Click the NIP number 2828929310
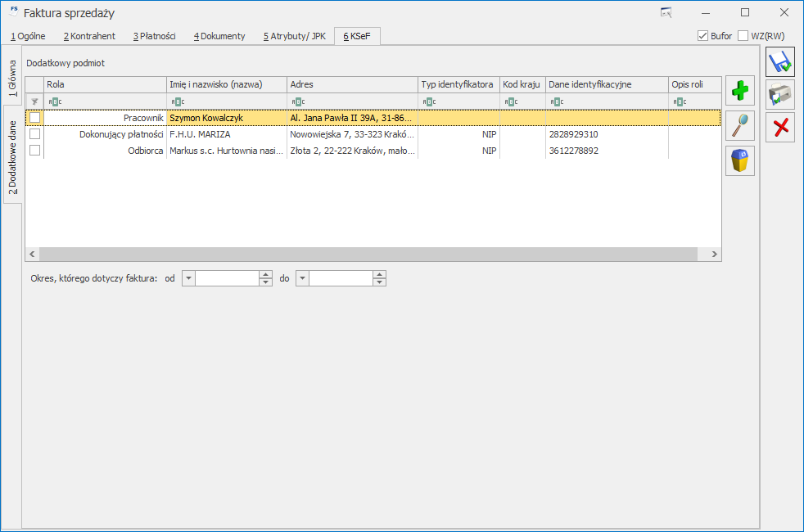804x532 pixels. (573, 134)
